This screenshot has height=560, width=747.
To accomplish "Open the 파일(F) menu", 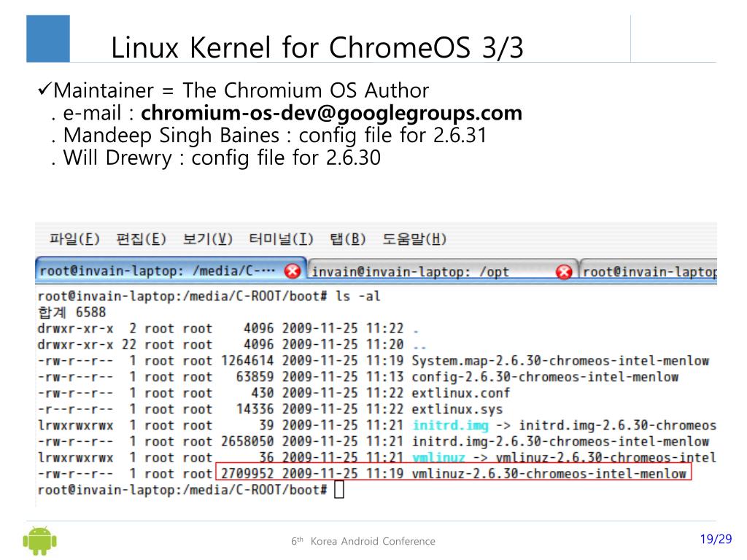I will [x=74, y=238].
